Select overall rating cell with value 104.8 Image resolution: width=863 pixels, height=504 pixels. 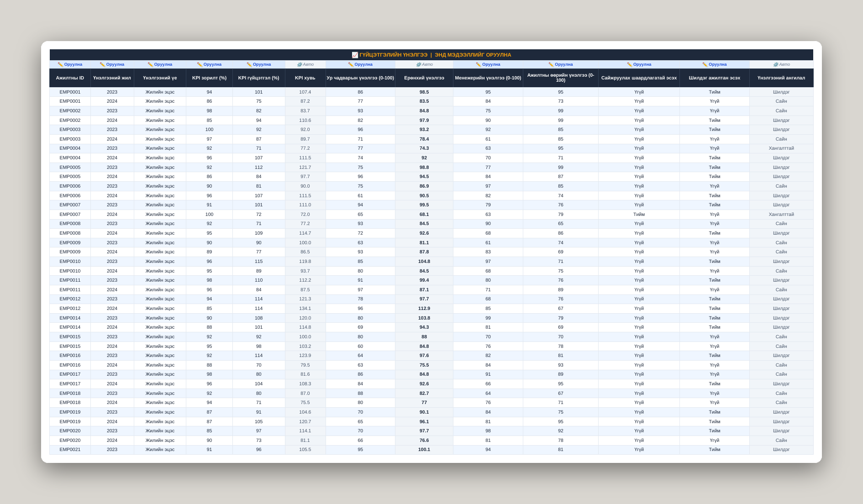[424, 262]
